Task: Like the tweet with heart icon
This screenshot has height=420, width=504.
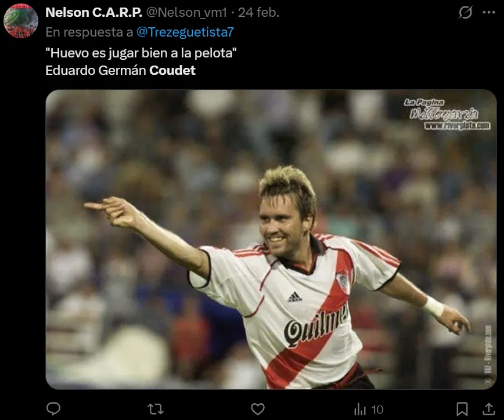Action: click(258, 409)
